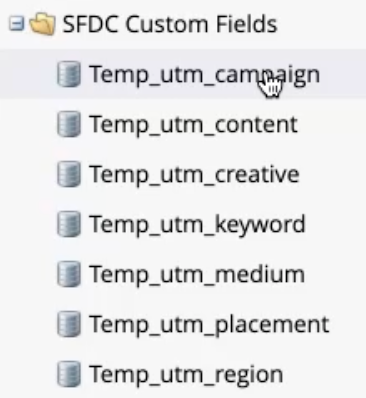The image size is (366, 398).
Task: Click the SFDC Custom Fields folder icon
Action: point(42,24)
